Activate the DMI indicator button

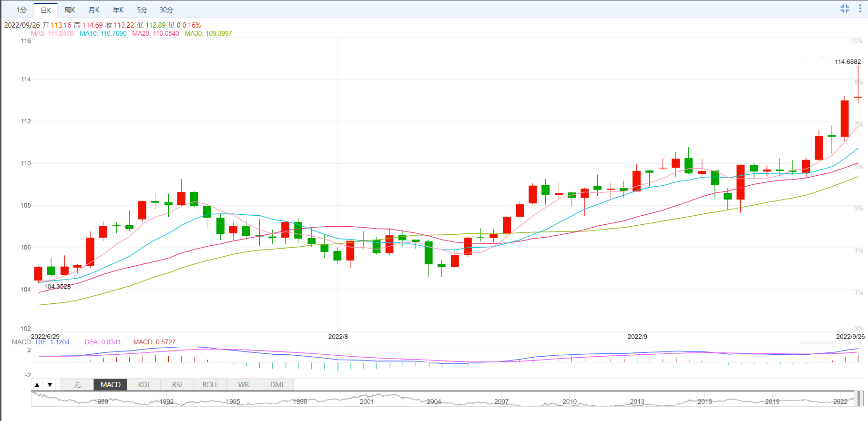(x=276, y=385)
